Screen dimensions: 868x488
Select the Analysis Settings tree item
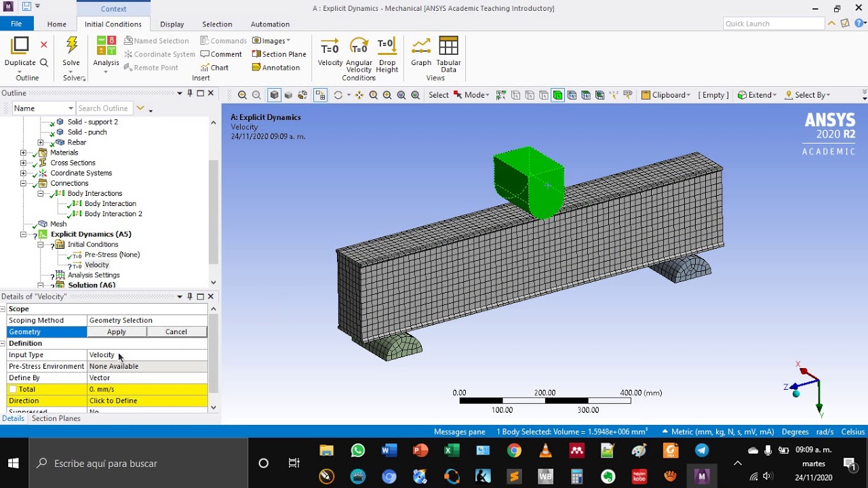(94, 275)
